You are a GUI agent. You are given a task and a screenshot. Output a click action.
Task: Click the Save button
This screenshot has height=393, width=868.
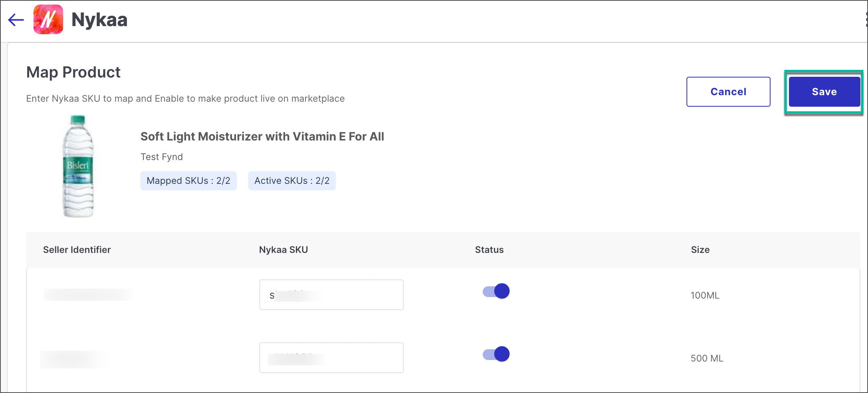(824, 92)
